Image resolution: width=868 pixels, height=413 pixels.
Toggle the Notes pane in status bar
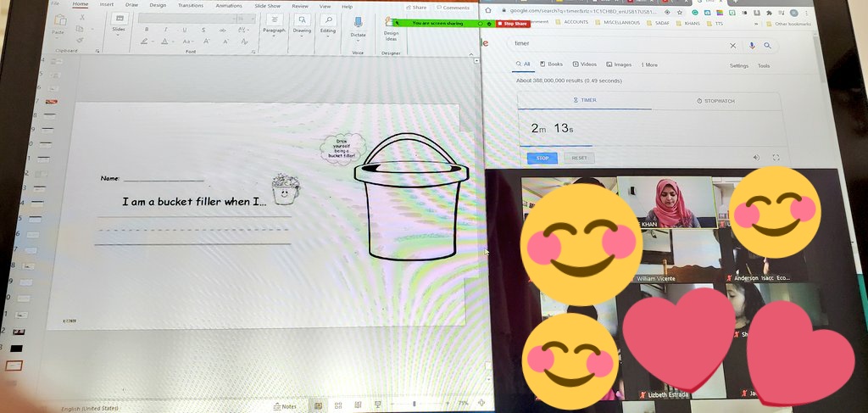click(285, 406)
